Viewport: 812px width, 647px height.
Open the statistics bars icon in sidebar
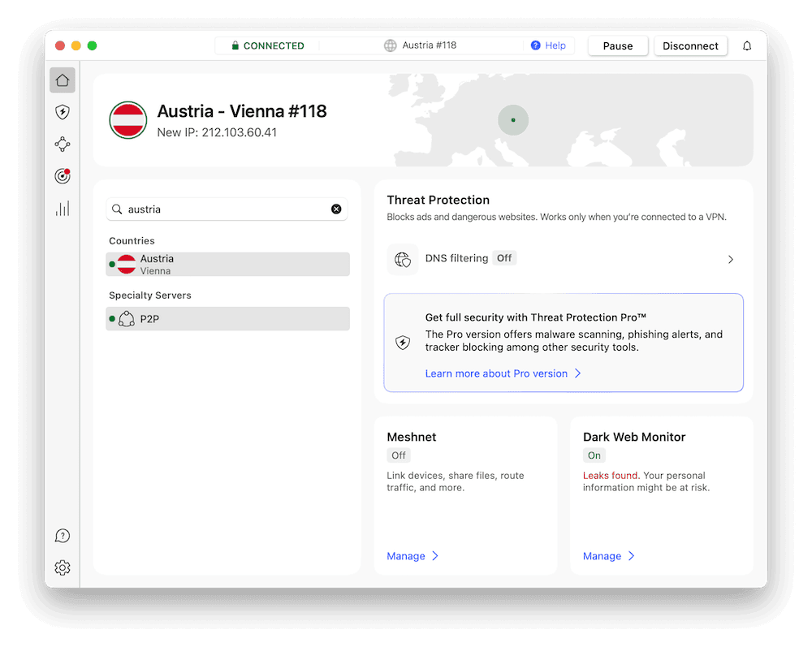tap(63, 209)
